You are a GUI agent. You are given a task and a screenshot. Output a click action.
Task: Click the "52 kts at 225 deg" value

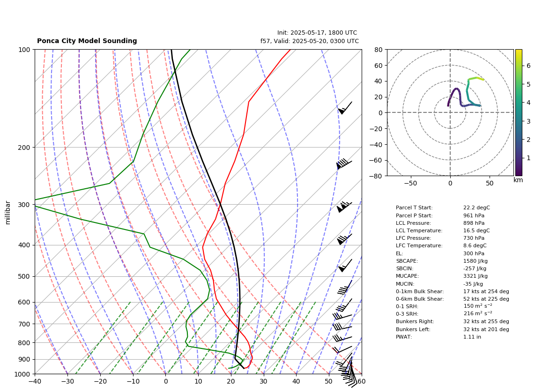click(x=486, y=299)
